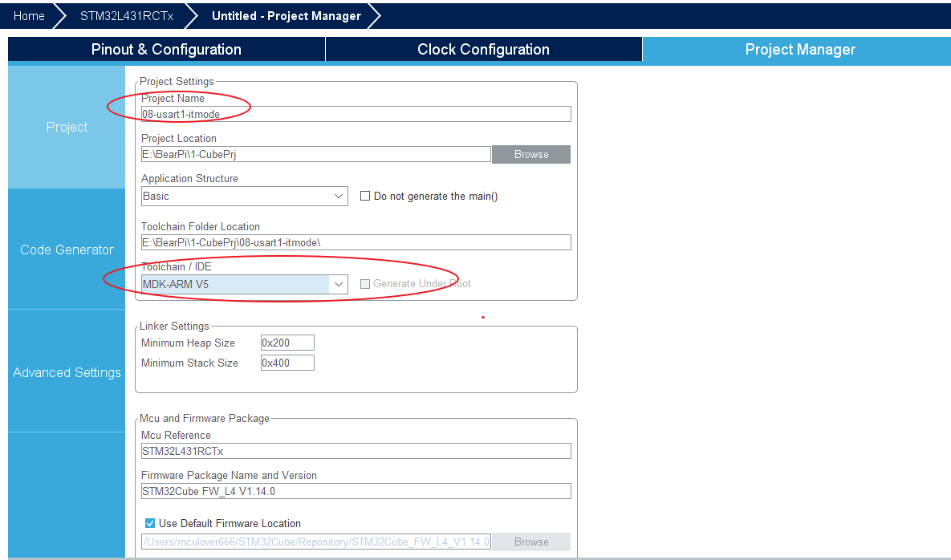
Task: Click the firmware repository path field
Action: 316,542
